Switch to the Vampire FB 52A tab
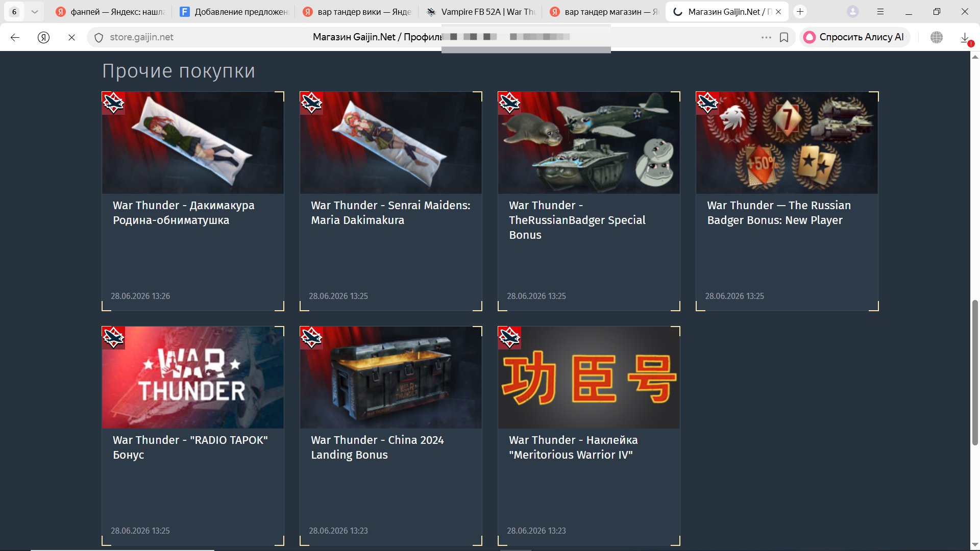Viewport: 980px width, 551px height. 481,11
